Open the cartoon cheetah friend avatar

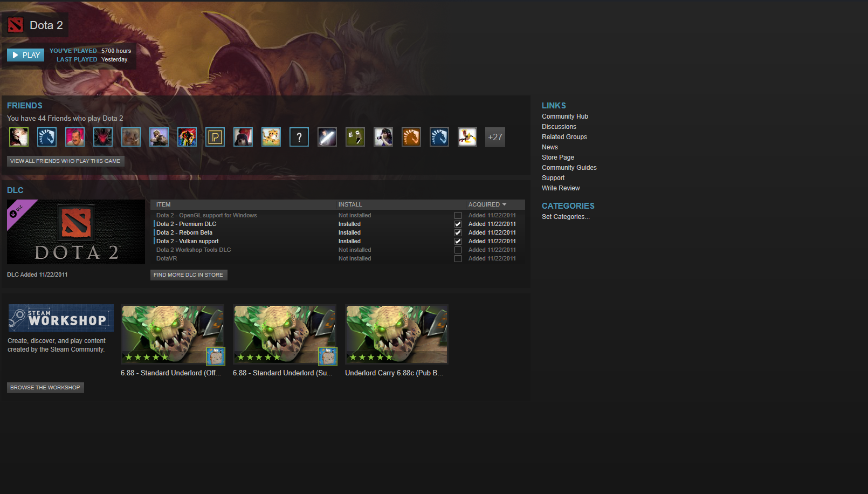271,137
